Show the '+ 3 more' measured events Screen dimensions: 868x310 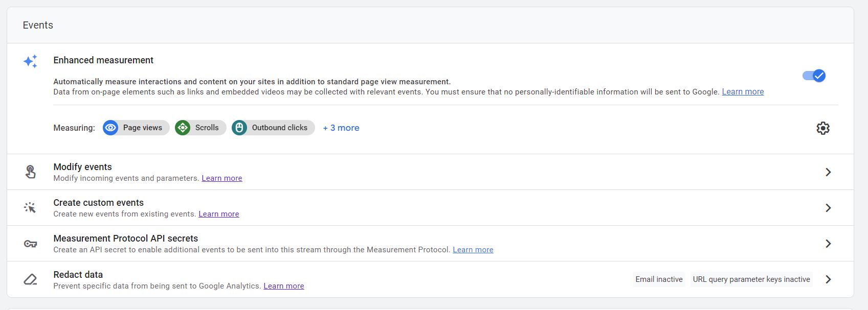coord(341,128)
